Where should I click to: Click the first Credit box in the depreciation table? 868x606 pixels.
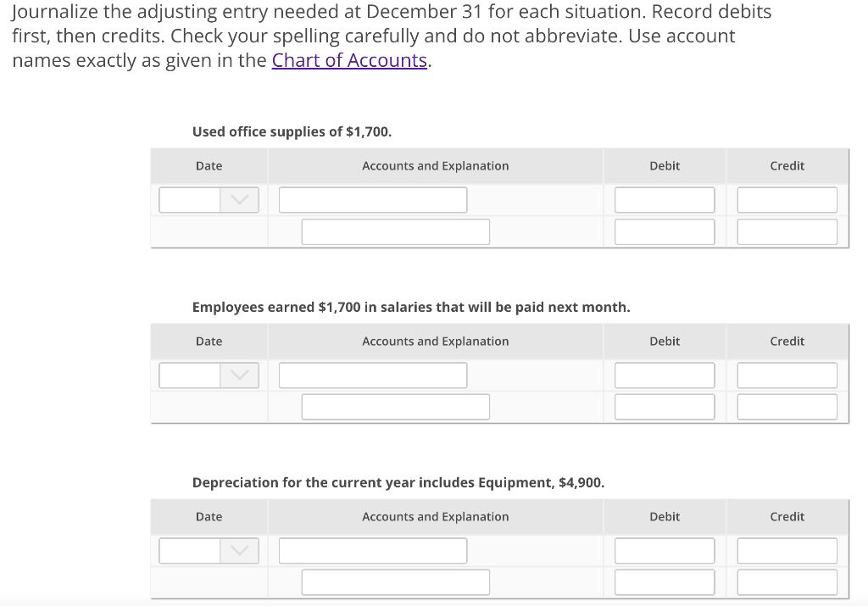[787, 550]
